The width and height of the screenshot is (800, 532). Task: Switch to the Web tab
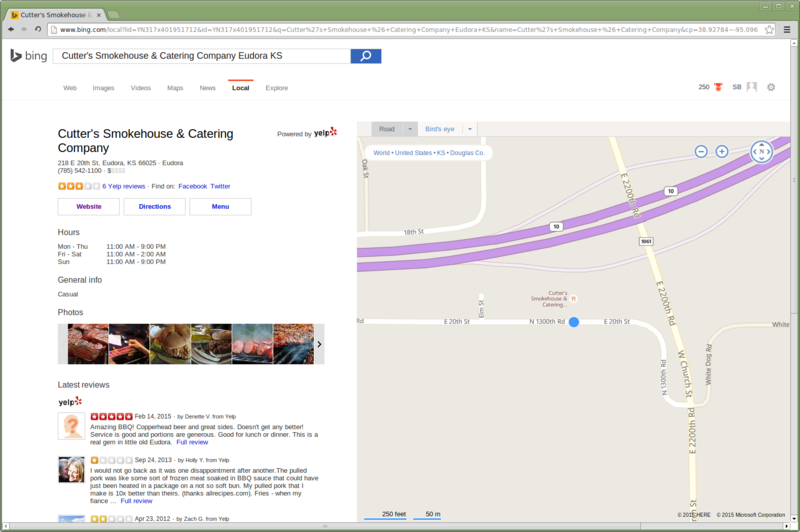pos(70,88)
